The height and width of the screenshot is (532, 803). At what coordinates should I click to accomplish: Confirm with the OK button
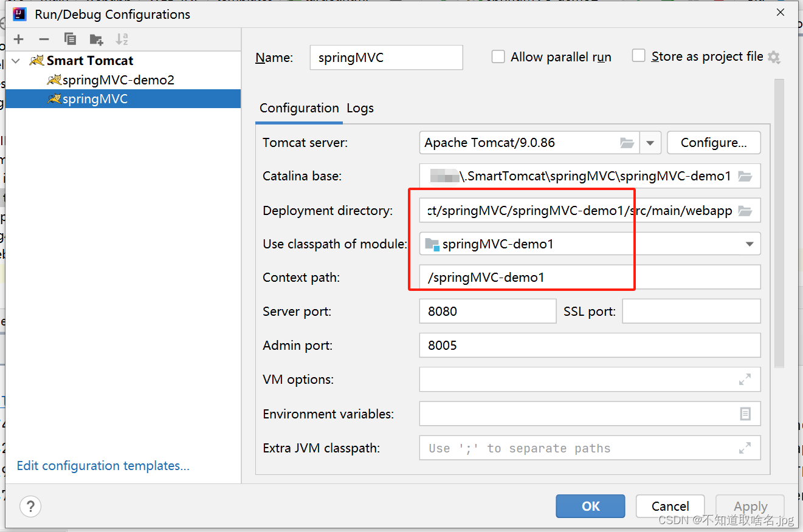tap(590, 506)
